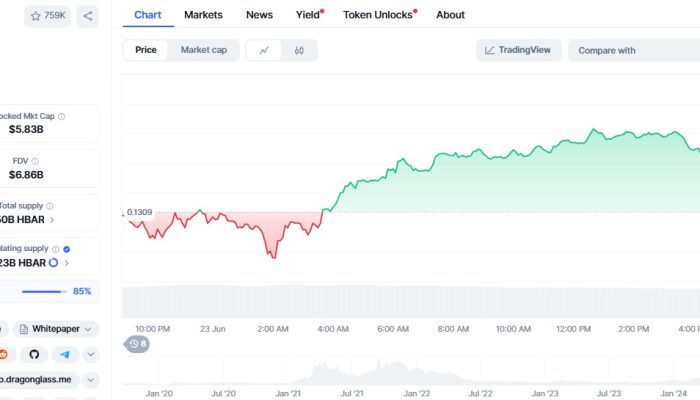Open the GitHub repository icon
The image size is (700, 400).
pos(34,354)
